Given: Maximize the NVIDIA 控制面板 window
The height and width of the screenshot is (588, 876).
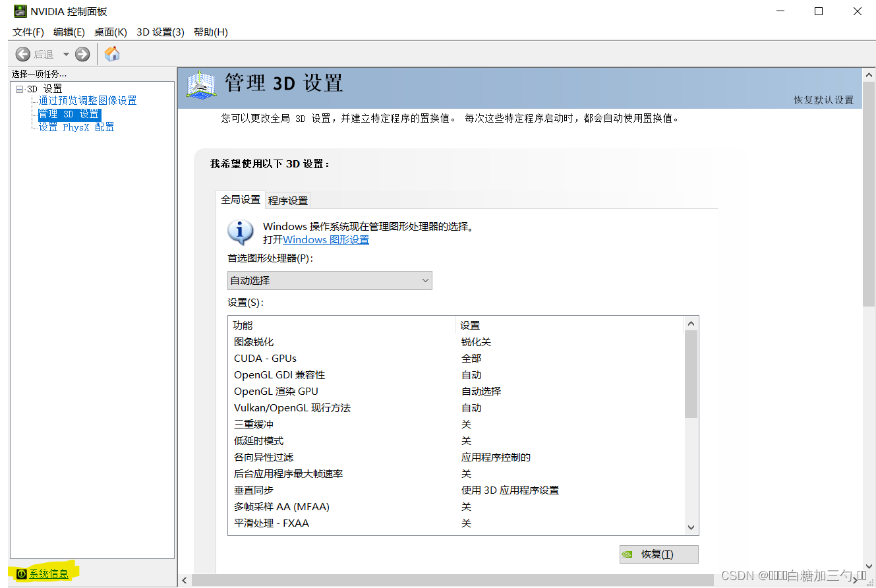Looking at the screenshot, I should click(818, 11).
